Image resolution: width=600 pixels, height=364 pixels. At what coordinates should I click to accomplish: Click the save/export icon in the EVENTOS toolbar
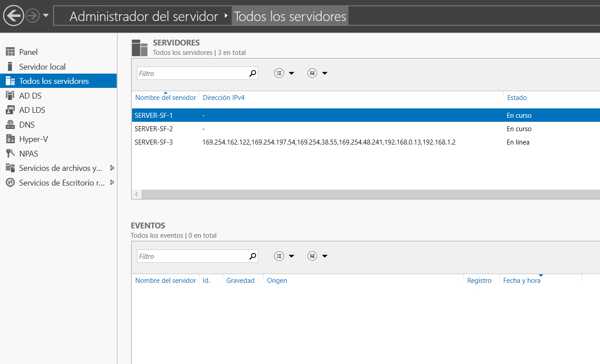312,256
